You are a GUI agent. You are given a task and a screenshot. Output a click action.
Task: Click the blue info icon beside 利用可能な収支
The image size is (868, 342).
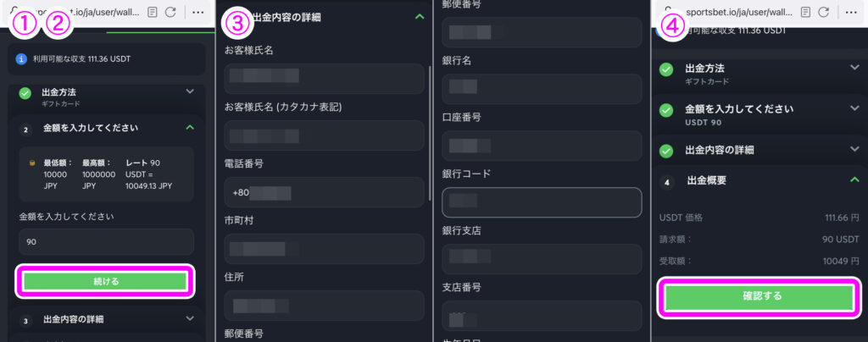21,58
